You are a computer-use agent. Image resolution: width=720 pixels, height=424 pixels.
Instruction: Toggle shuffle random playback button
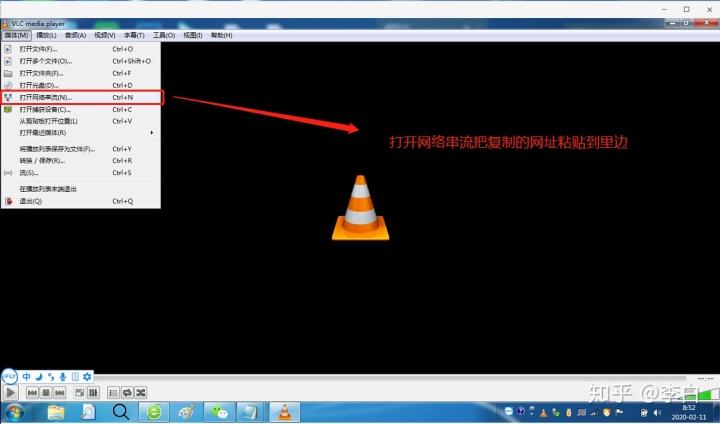click(x=141, y=393)
